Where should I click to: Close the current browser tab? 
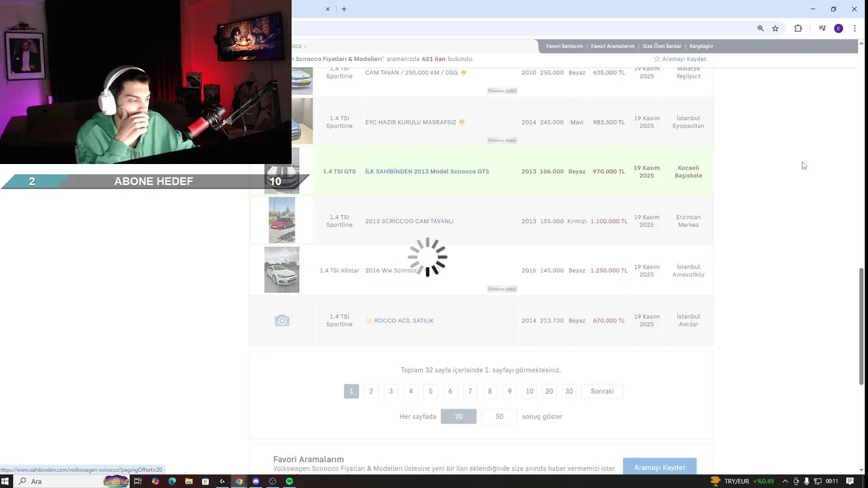tap(328, 9)
